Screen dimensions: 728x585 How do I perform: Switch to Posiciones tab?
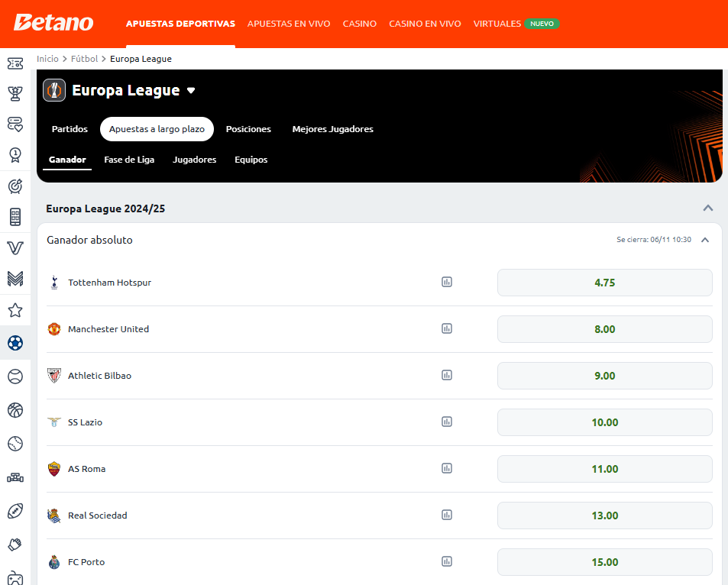(x=248, y=129)
